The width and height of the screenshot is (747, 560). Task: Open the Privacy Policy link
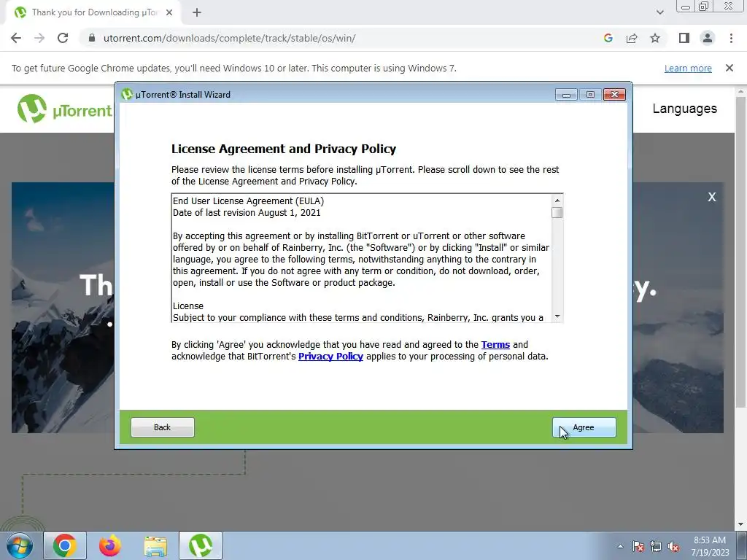click(x=330, y=357)
